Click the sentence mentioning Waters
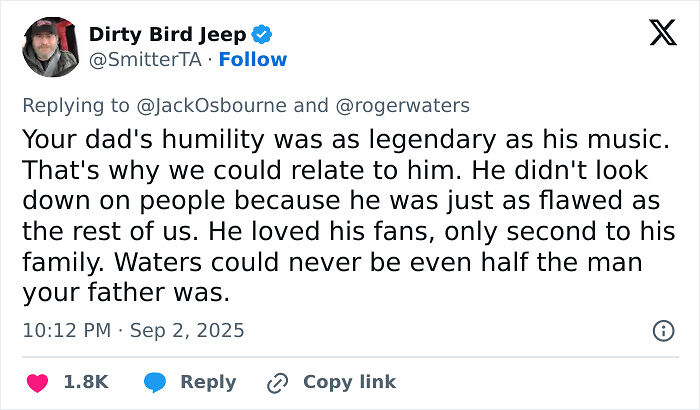The height and width of the screenshot is (410, 700). [x=333, y=277]
